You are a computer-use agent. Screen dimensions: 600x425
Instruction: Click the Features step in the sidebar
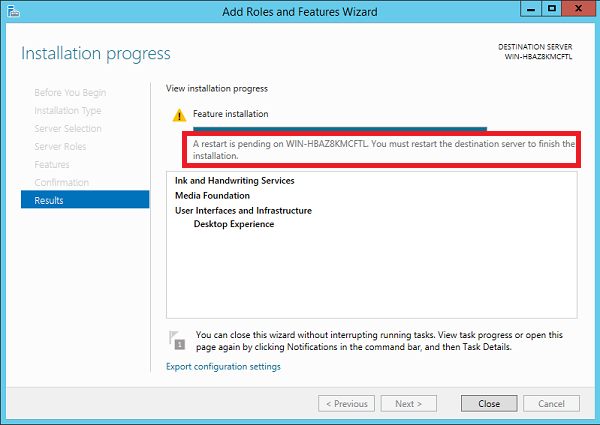click(52, 164)
